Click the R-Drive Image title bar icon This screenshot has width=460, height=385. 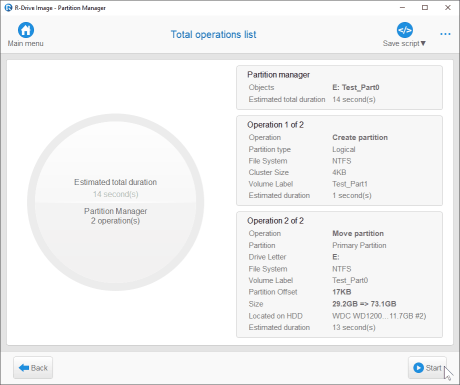click(8, 8)
